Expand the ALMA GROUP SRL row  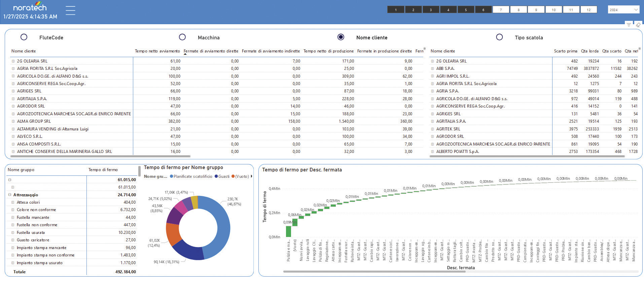13,121
